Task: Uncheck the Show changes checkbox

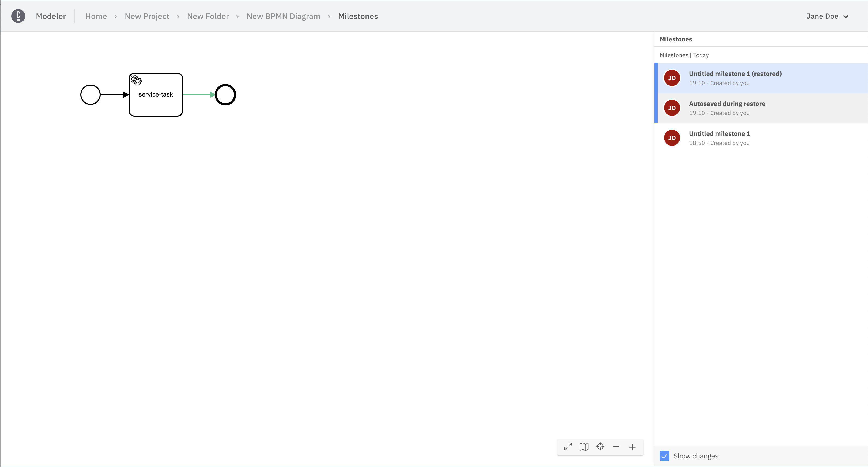Action: [665, 456]
